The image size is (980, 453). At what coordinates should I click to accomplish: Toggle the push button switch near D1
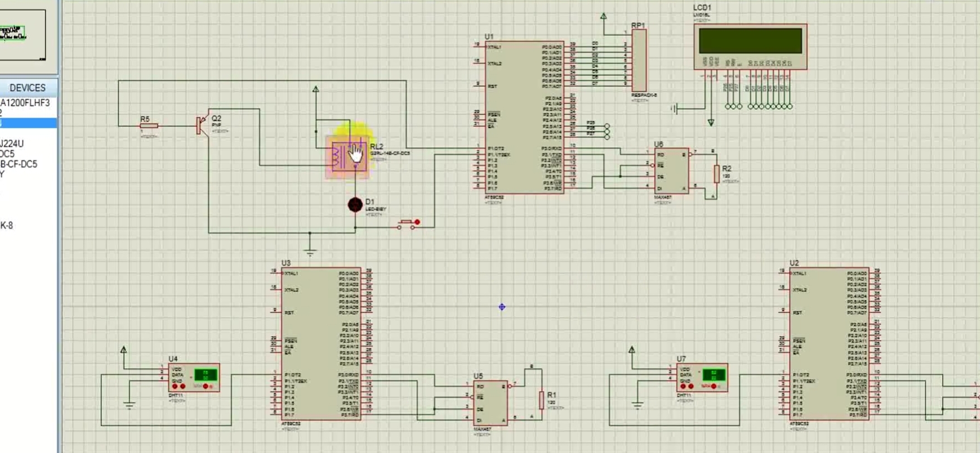point(408,224)
